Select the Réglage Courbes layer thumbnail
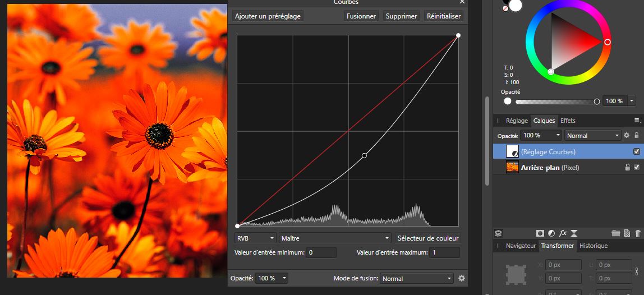This screenshot has height=295, width=644. 512,151
